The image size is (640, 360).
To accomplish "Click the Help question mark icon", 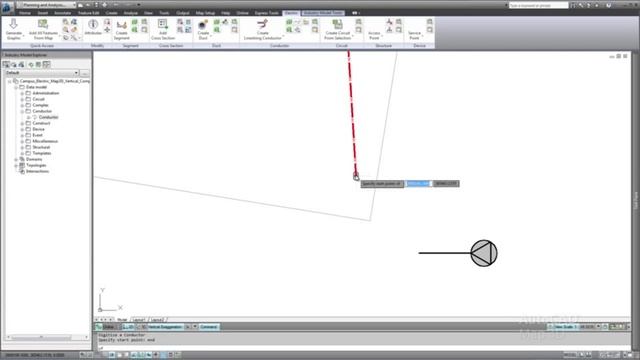I will [609, 5].
